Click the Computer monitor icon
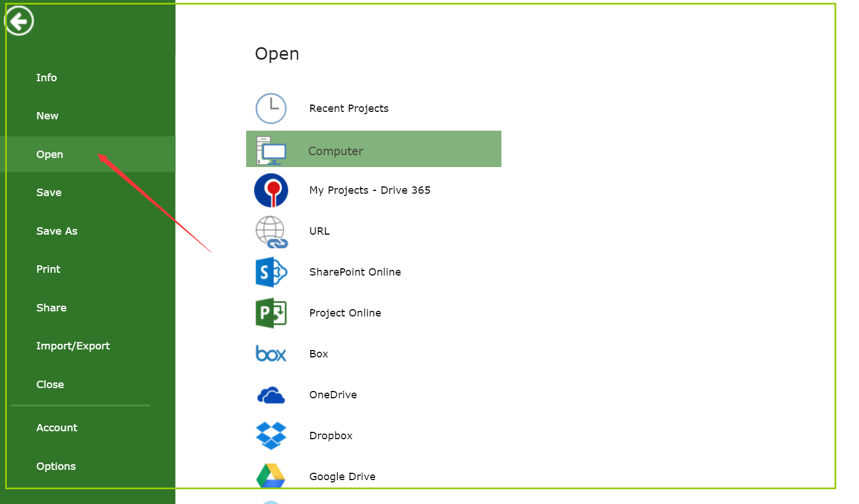Image resolution: width=859 pixels, height=504 pixels. [x=271, y=151]
